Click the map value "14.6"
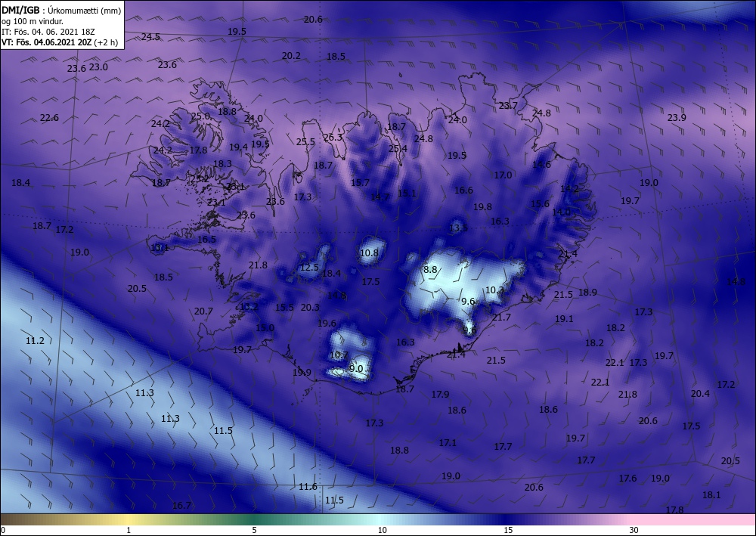Viewport: 756px width, 536px height. click(541, 164)
